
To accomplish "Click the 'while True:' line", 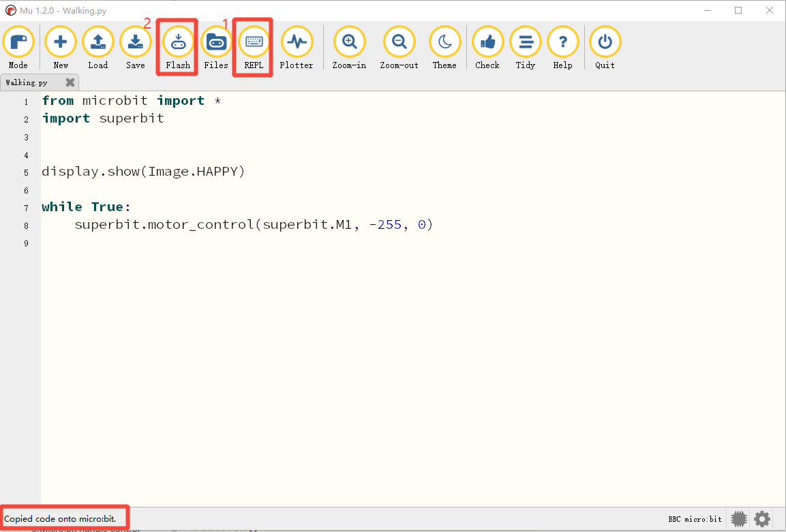I will (86, 207).
